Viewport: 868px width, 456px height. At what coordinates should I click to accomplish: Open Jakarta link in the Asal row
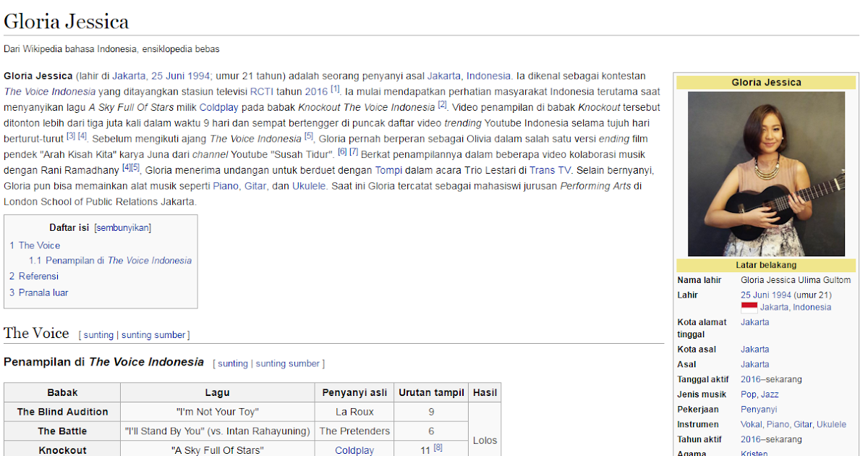pos(754,365)
